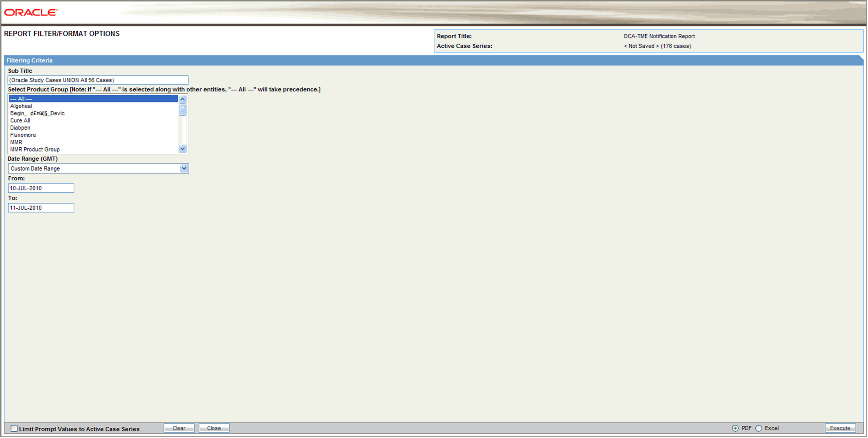Select MMR Product Group from the list

coord(36,149)
